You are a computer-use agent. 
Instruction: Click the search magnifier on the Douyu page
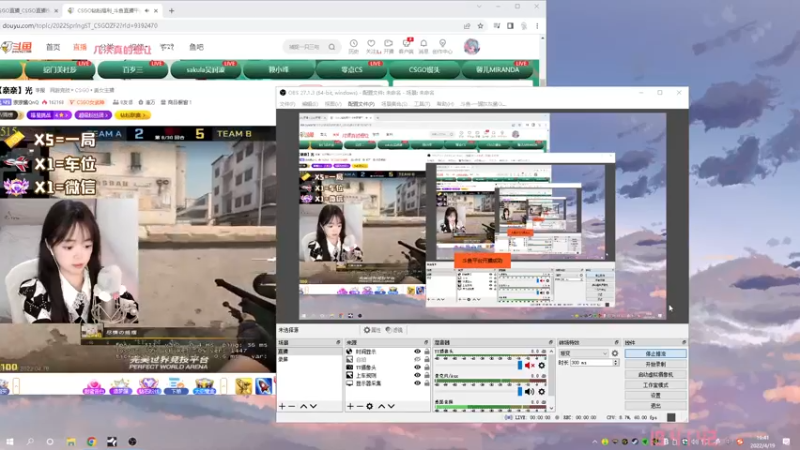tap(332, 47)
